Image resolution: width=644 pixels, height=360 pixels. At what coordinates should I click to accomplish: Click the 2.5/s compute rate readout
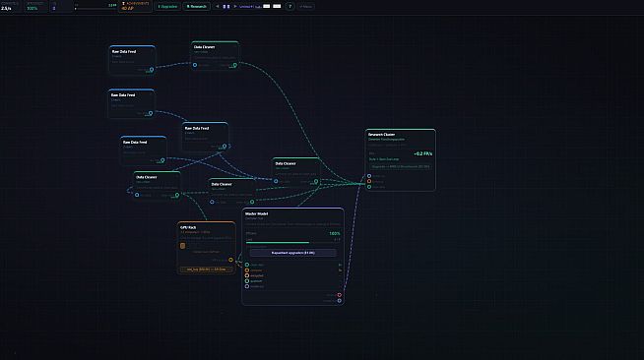pos(6,8)
